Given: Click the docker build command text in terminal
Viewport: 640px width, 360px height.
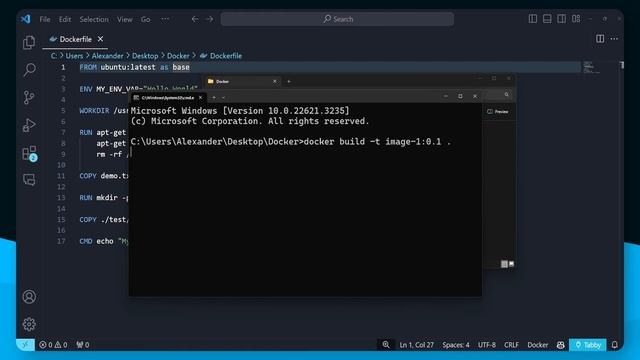Looking at the screenshot, I should [377, 142].
